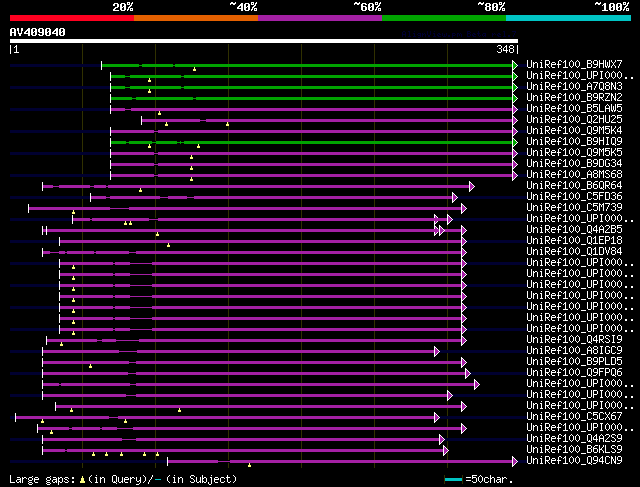Select the UniRef100_Q4A2B5 label
This screenshot has height=487, width=640.
(574, 229)
